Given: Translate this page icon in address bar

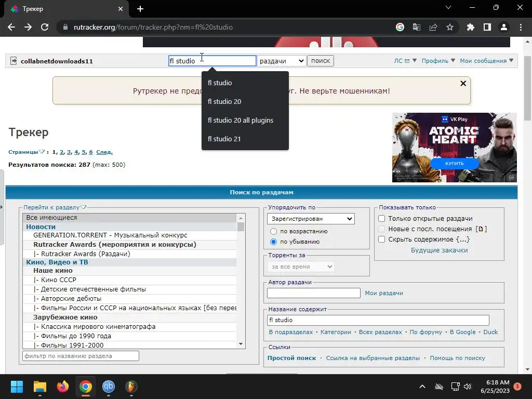Looking at the screenshot, I should [417, 27].
